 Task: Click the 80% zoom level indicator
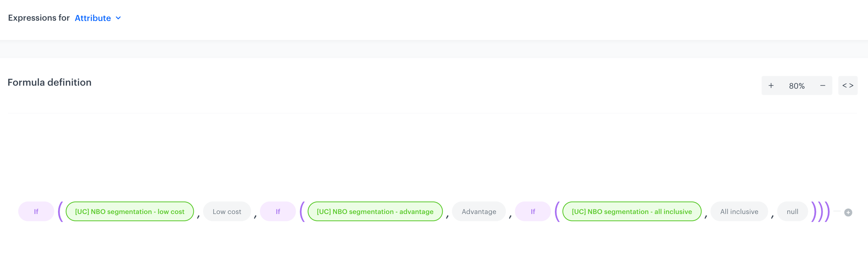(x=797, y=85)
